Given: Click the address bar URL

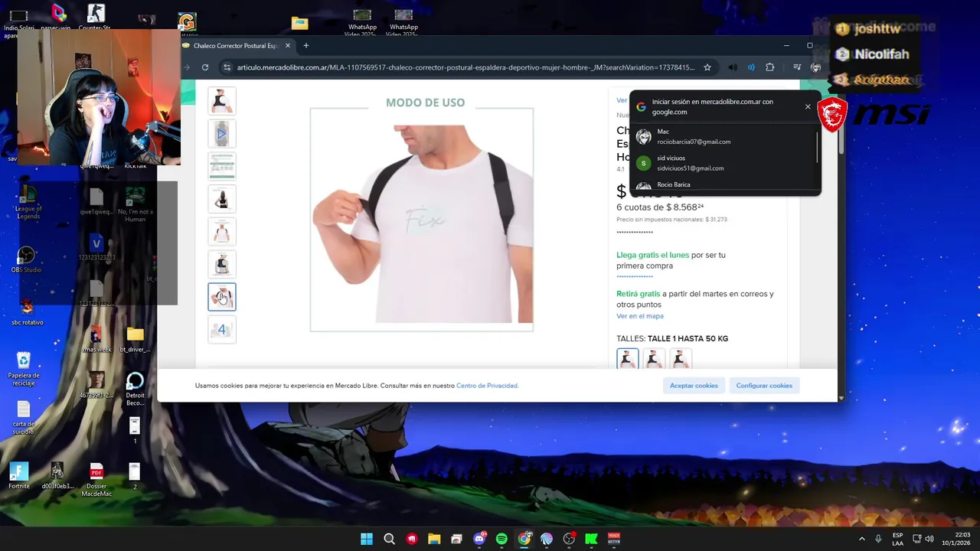Looking at the screenshot, I should 465,67.
